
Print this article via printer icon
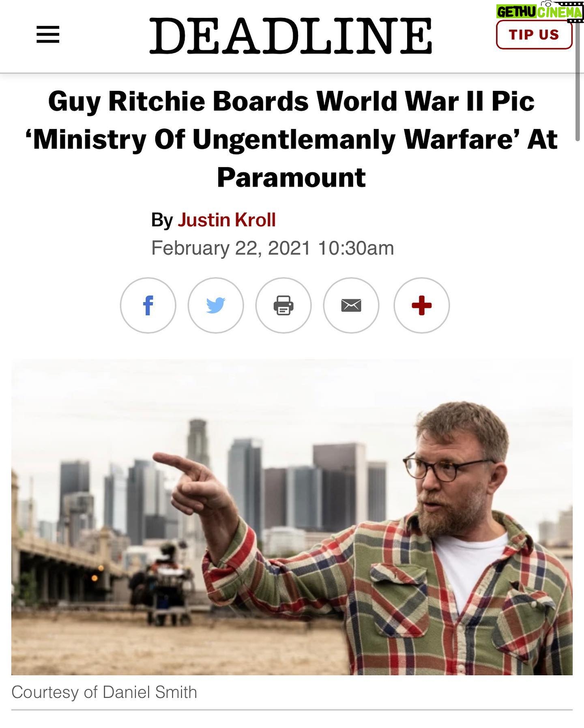click(283, 305)
